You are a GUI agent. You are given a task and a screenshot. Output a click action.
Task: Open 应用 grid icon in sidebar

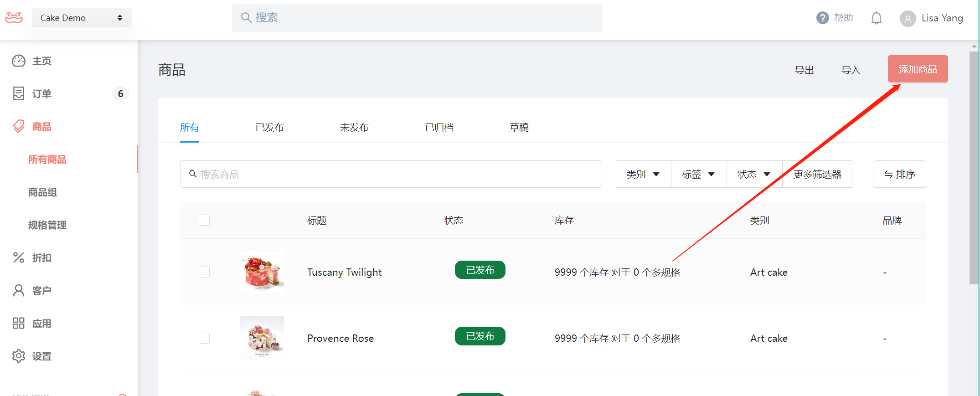(x=19, y=323)
